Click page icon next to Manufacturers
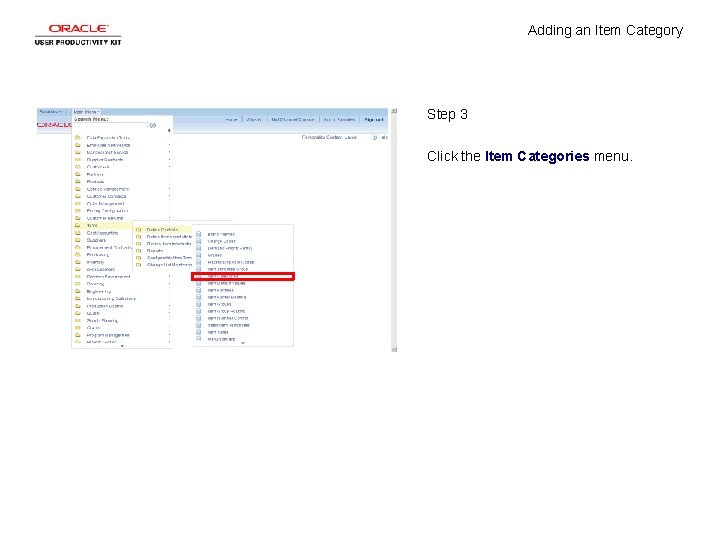720x540 pixels. click(198, 339)
